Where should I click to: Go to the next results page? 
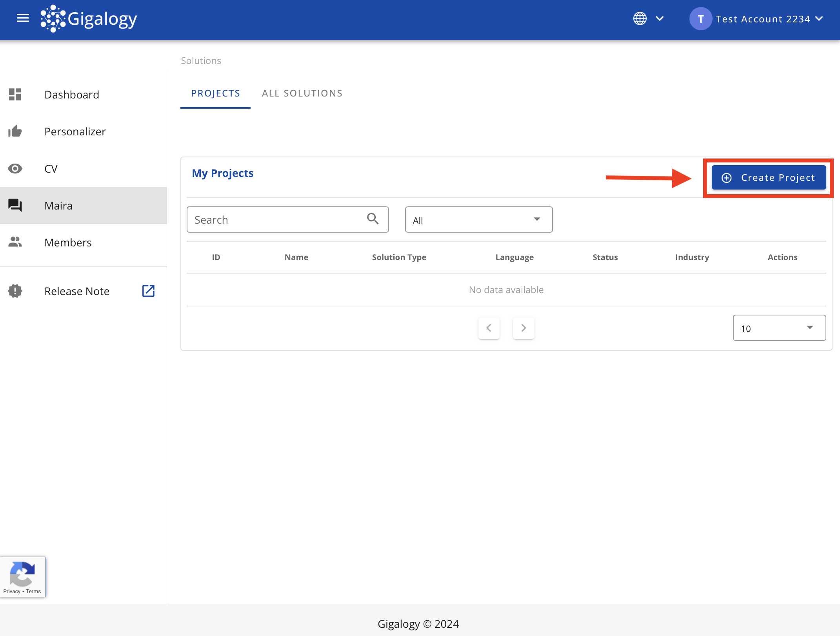click(x=523, y=328)
